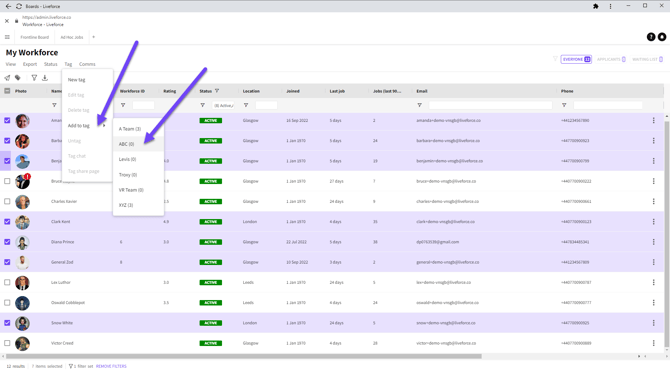The width and height of the screenshot is (670, 372).
Task: Click the Email column filter icon
Action: coord(420,105)
